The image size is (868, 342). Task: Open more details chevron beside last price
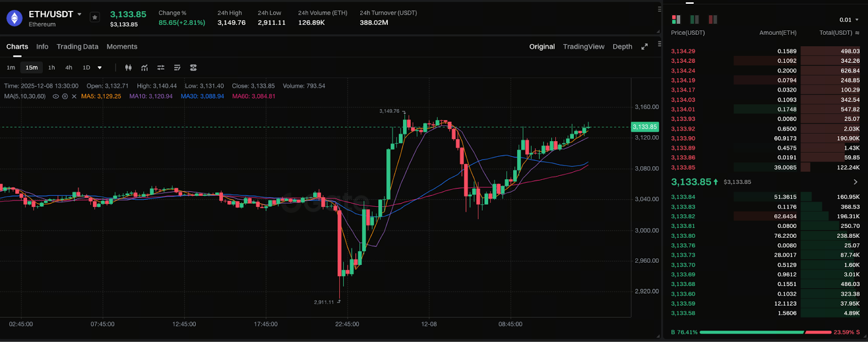pos(856,182)
